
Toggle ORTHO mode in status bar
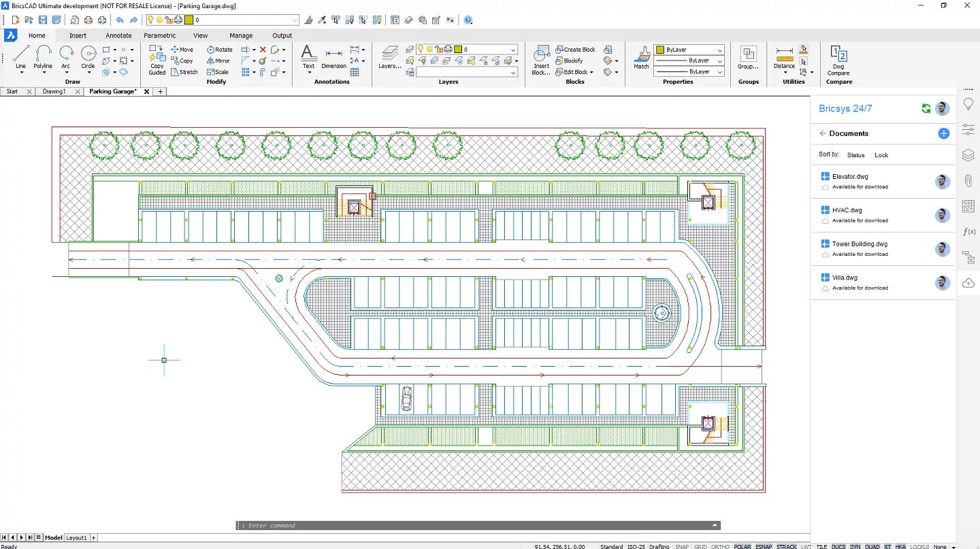(x=721, y=546)
